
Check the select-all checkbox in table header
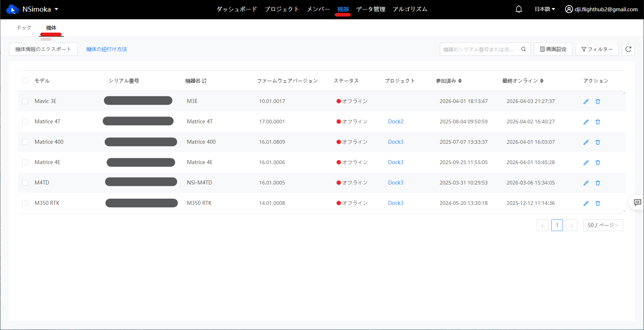tap(25, 80)
